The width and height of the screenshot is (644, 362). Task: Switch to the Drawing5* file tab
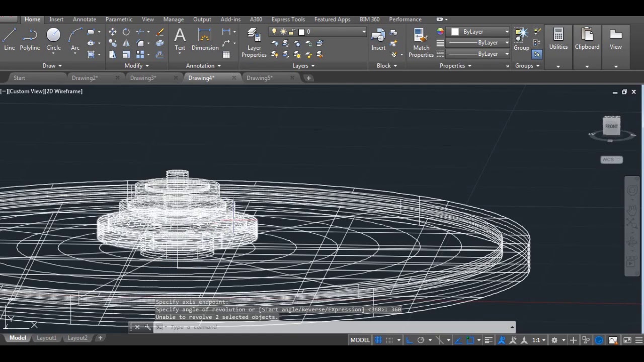tap(260, 78)
